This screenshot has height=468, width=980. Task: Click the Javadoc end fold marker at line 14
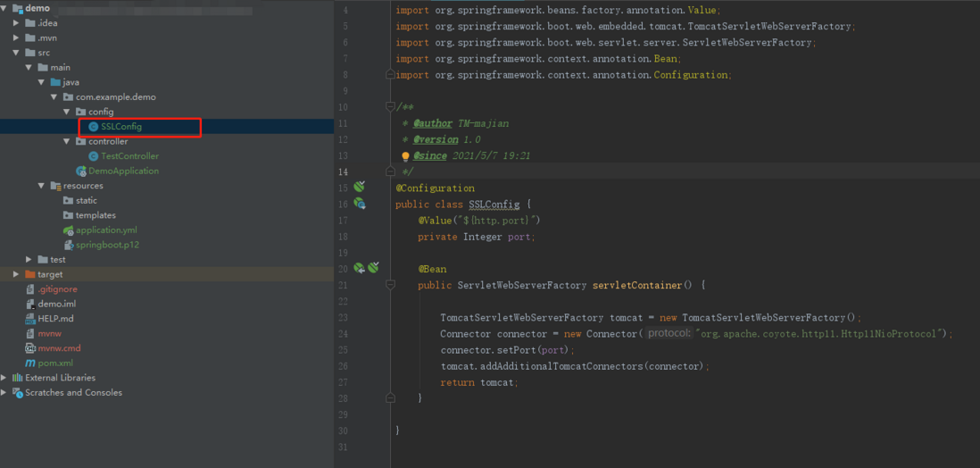(390, 171)
